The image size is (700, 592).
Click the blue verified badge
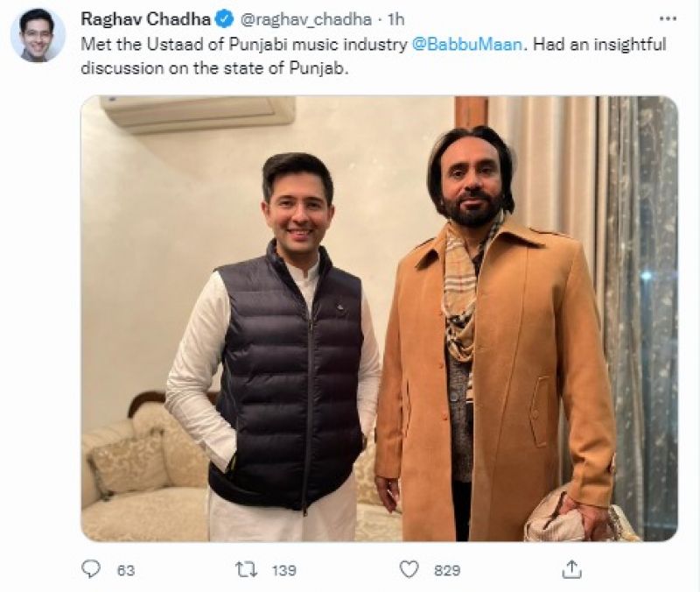(223, 19)
